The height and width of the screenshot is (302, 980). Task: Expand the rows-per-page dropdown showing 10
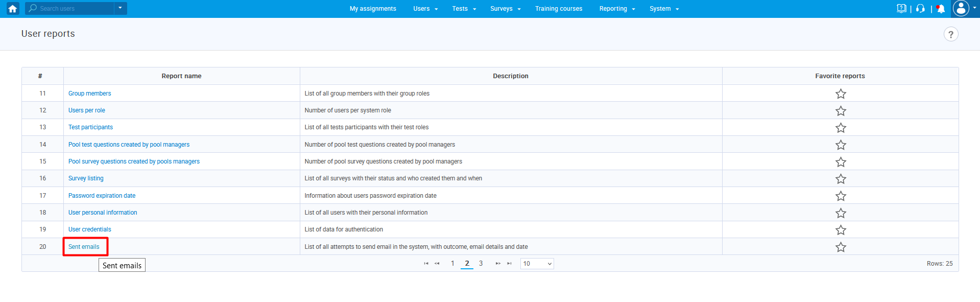pyautogui.click(x=537, y=264)
